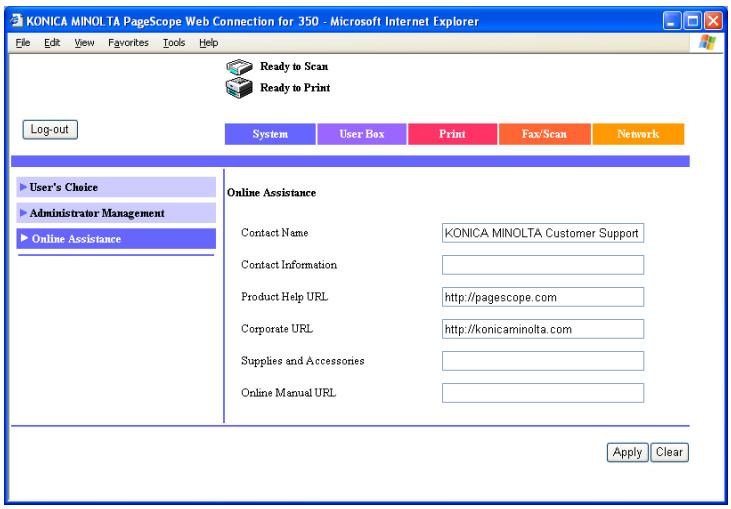Click the scanner status icon

(x=239, y=67)
